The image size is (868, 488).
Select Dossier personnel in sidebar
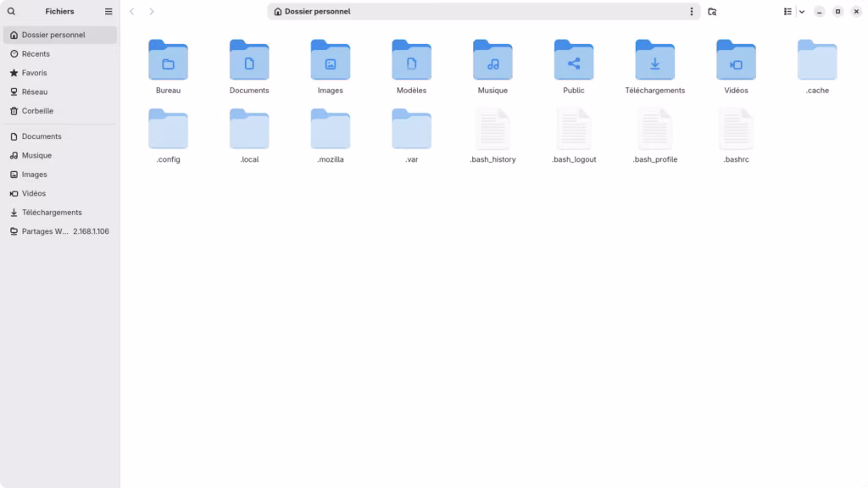coord(60,35)
